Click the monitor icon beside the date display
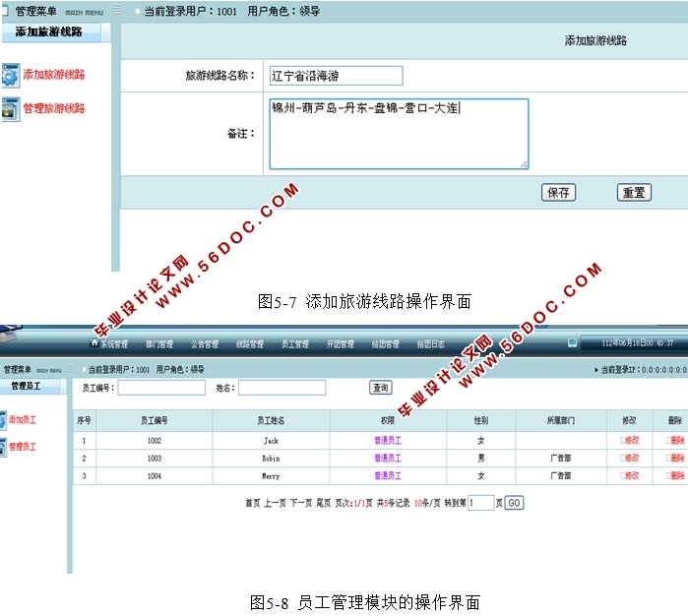This screenshot has height=616, width=688. [x=572, y=342]
